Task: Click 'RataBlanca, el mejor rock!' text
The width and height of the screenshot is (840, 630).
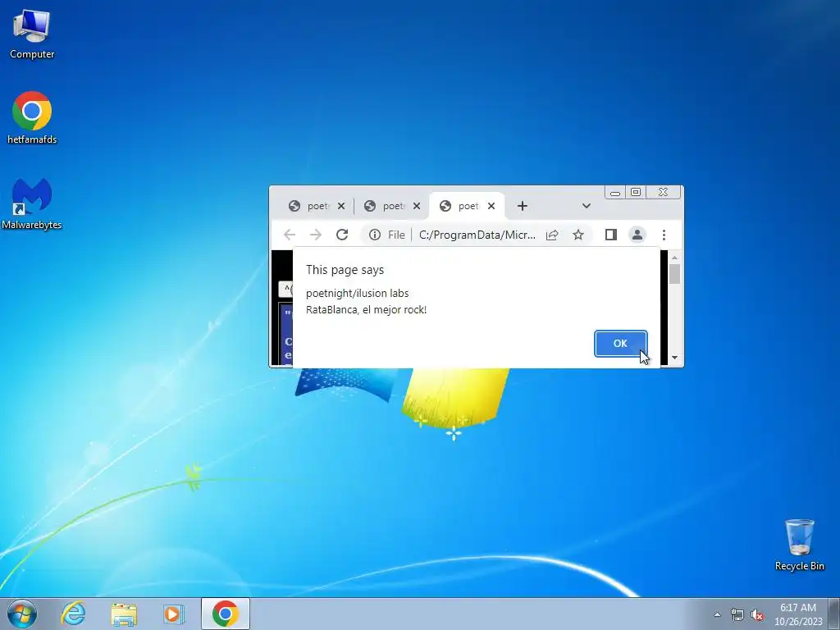Action: click(x=366, y=309)
